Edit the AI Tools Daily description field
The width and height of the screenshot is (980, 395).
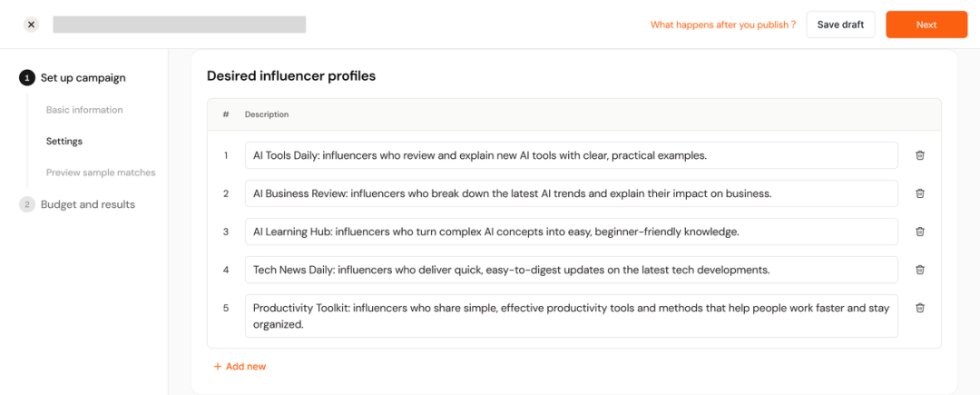pos(571,155)
